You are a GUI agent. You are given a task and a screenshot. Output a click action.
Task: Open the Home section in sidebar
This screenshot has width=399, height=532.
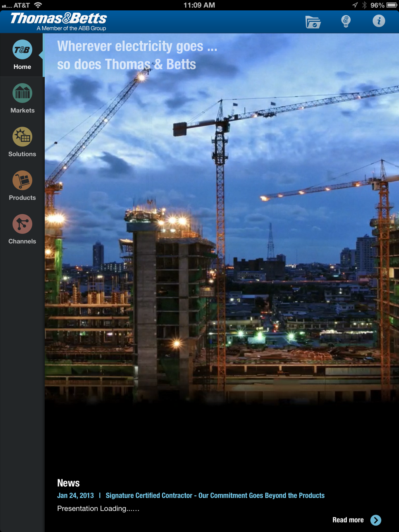click(22, 55)
